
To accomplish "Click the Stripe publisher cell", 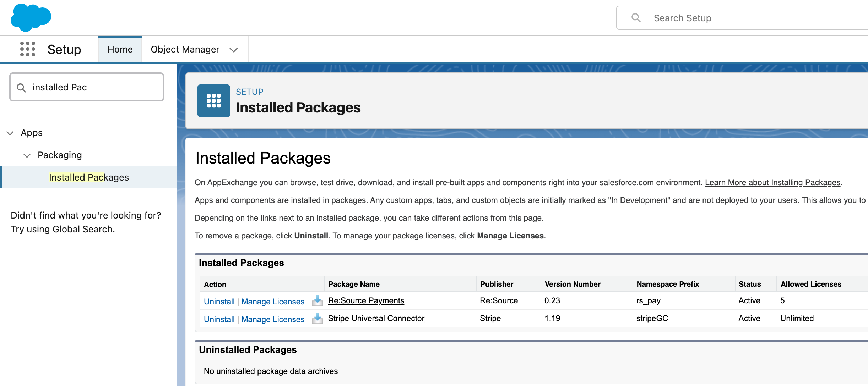I will pyautogui.click(x=490, y=318).
